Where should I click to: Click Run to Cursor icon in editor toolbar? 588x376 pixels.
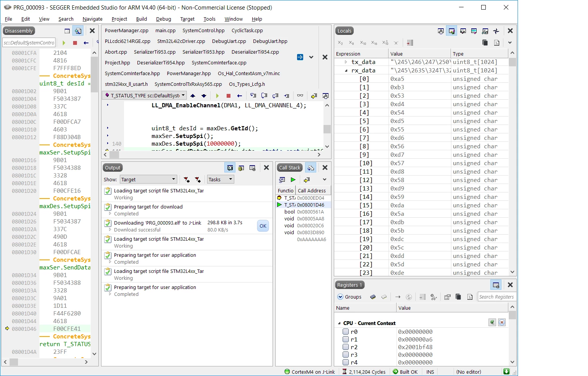coord(287,96)
